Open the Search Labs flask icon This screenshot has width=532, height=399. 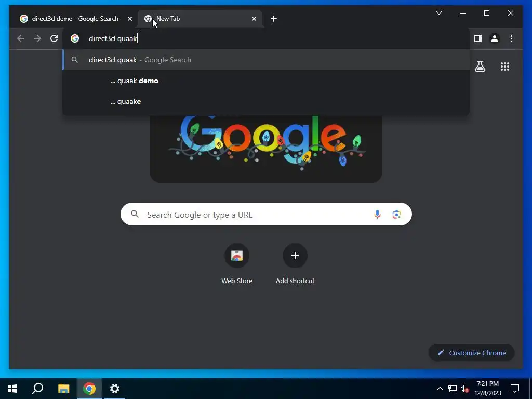tap(480, 66)
